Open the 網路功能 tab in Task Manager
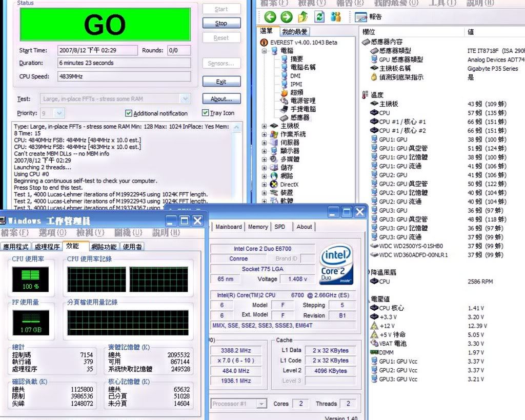Screen dimensions: 525x420 click(104, 247)
